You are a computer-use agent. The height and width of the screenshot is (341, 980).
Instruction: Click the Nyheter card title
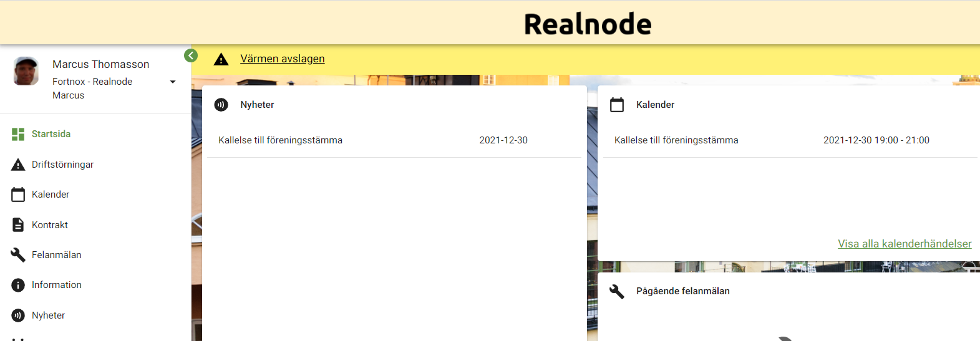pyautogui.click(x=257, y=105)
